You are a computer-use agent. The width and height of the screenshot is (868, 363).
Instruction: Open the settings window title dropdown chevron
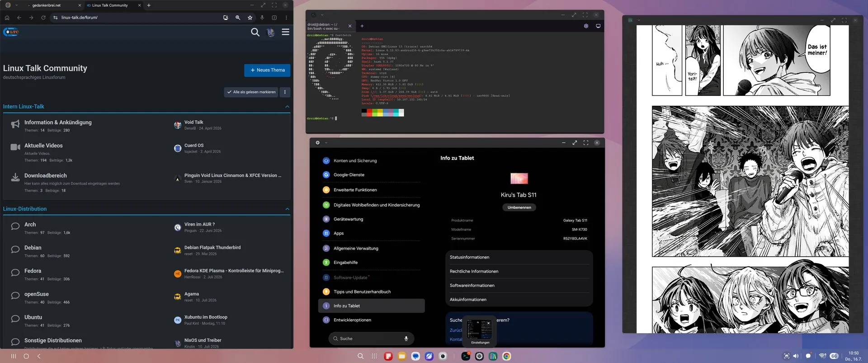click(x=326, y=143)
